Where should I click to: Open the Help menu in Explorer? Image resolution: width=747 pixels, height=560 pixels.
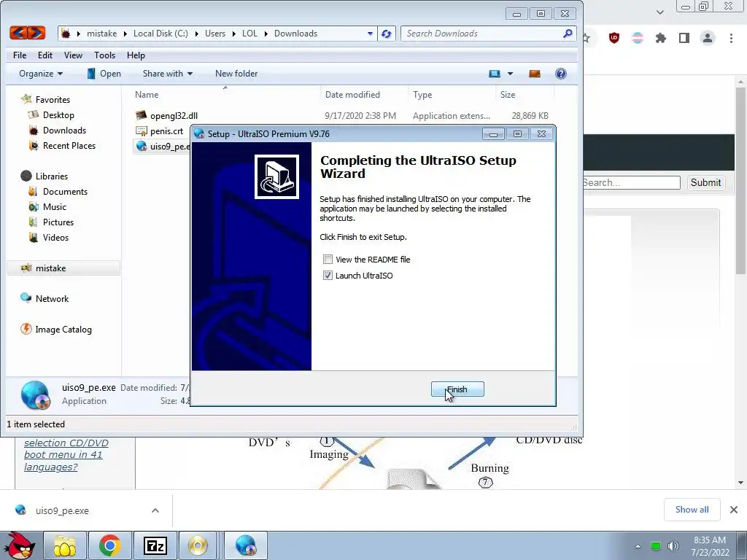click(136, 55)
